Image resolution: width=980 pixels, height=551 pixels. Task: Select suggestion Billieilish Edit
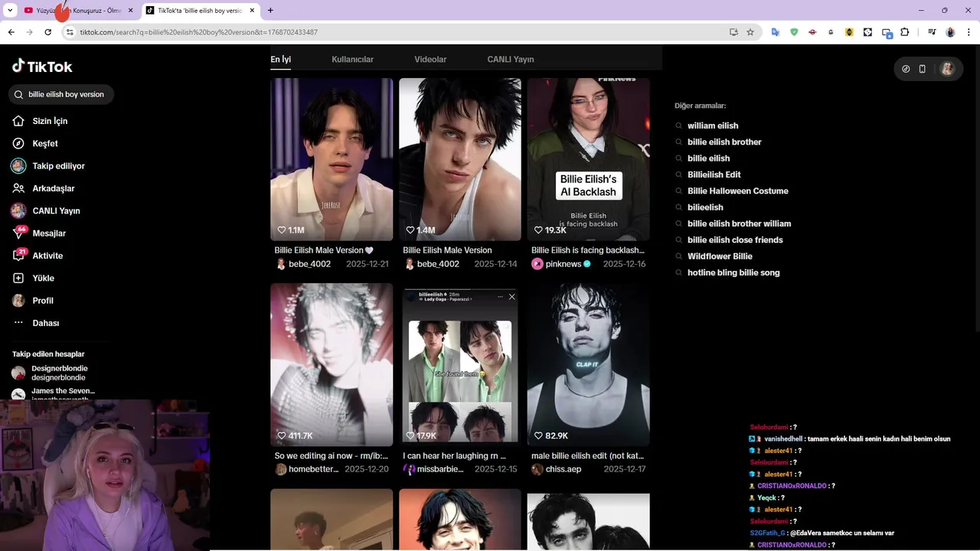(714, 174)
